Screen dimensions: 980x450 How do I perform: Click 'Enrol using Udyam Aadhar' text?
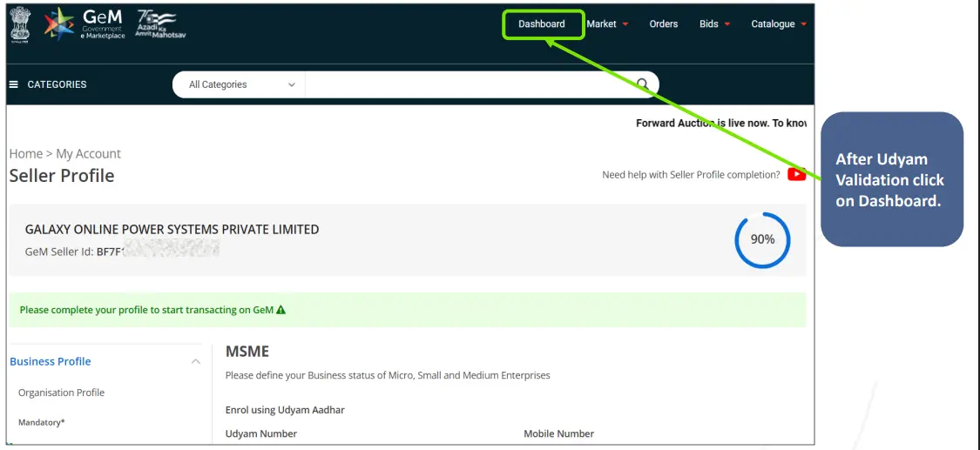point(285,410)
